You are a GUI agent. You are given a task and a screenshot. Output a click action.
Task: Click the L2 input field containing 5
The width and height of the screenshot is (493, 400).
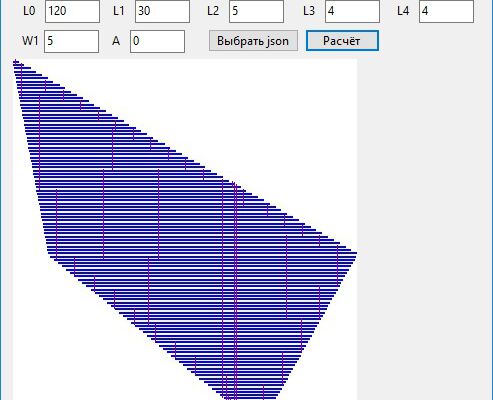[256, 11]
